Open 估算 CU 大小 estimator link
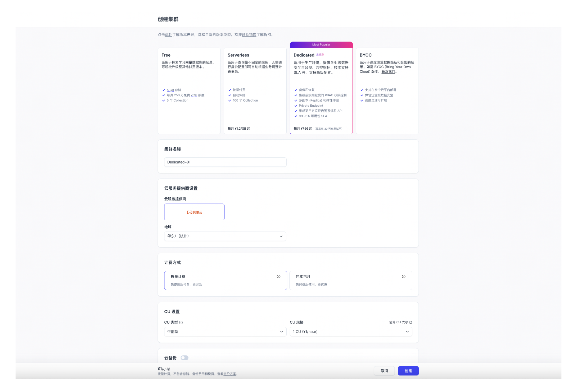 (400, 322)
